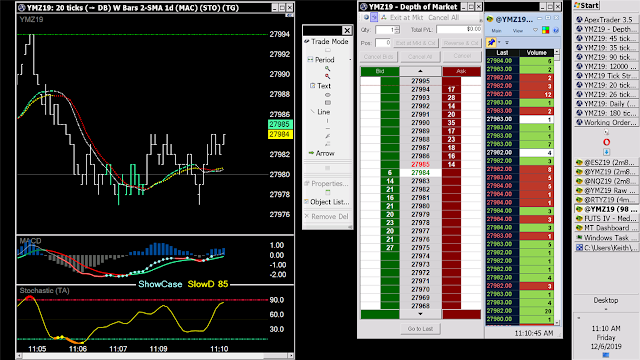The width and height of the screenshot is (640, 360).
Task: Switch to the YMZ19 Tick Str... taskbar item
Action: [607, 76]
